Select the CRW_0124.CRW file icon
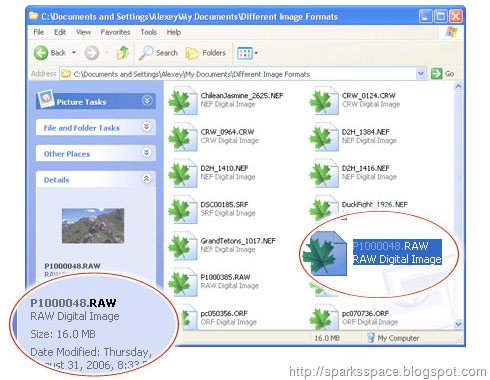Screen dimensions: 490x380 pyautogui.click(x=324, y=101)
